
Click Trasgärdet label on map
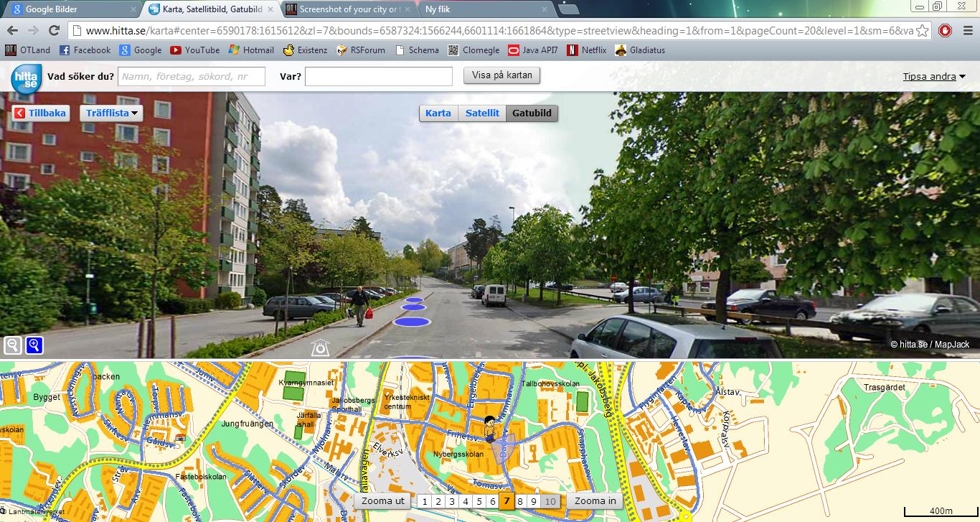coord(885,387)
